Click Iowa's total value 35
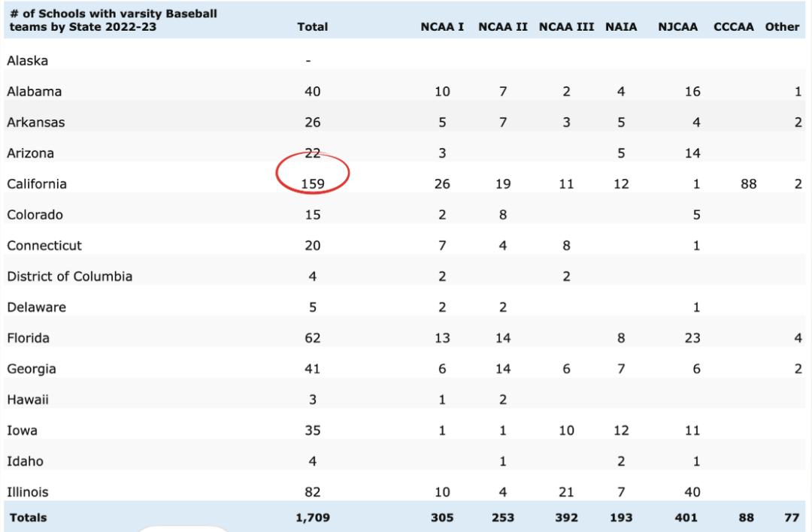This screenshot has height=532, width=812. click(x=312, y=431)
